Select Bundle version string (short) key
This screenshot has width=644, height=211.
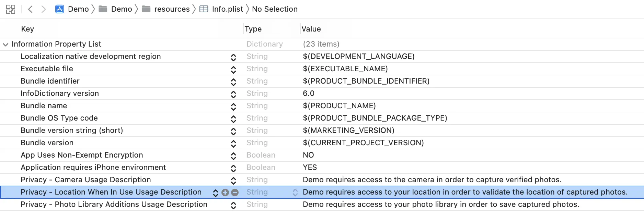72,131
